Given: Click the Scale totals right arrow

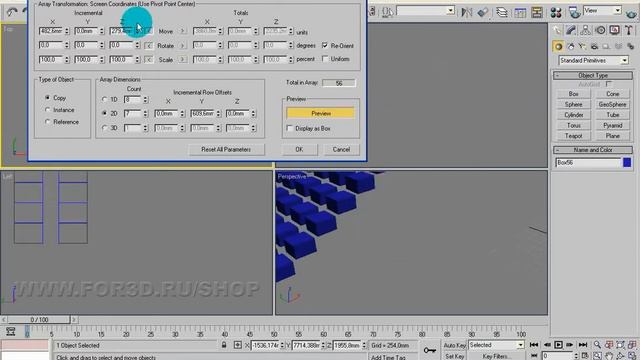Looking at the screenshot, I should coord(182,60).
